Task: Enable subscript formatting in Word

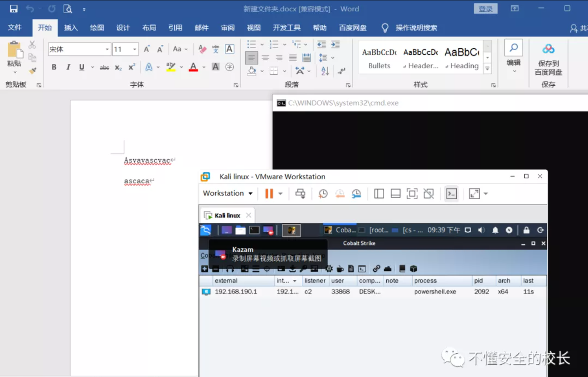Action: pos(119,66)
